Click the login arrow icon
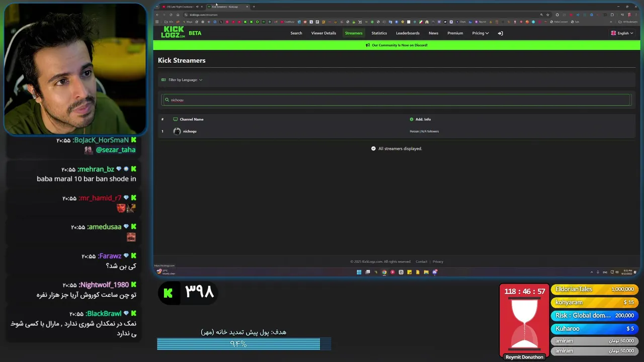 500,33
